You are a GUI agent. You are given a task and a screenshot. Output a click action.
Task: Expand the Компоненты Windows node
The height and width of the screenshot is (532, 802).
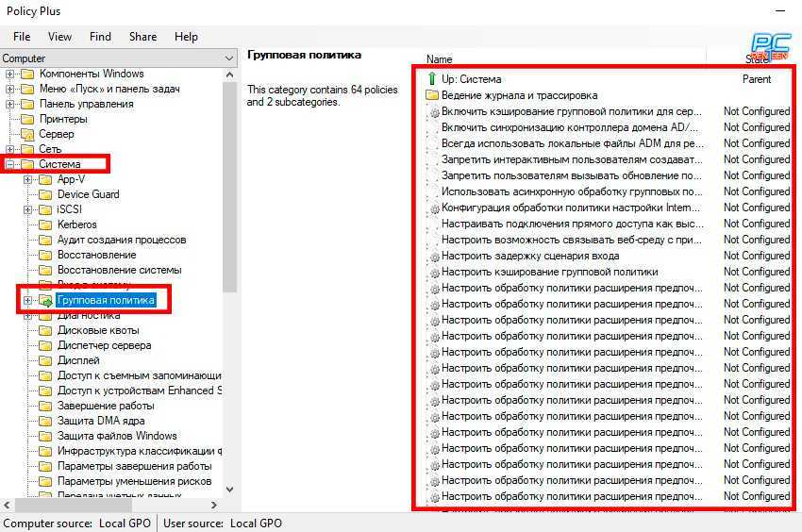tap(9, 75)
